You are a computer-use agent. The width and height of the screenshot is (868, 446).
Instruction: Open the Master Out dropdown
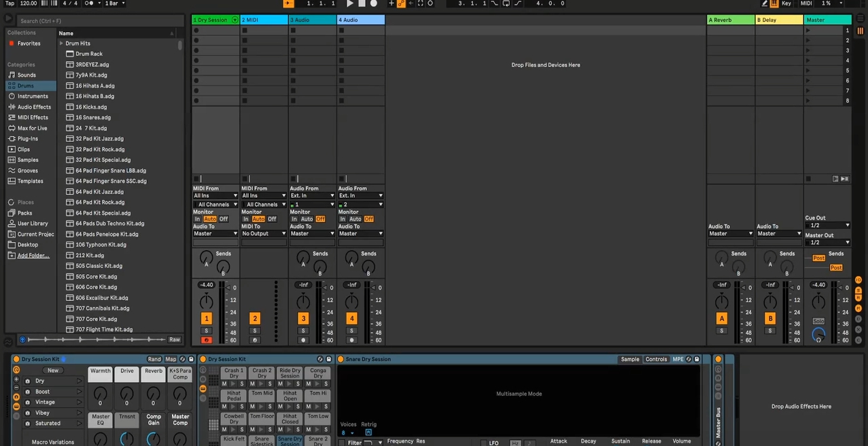click(x=827, y=243)
